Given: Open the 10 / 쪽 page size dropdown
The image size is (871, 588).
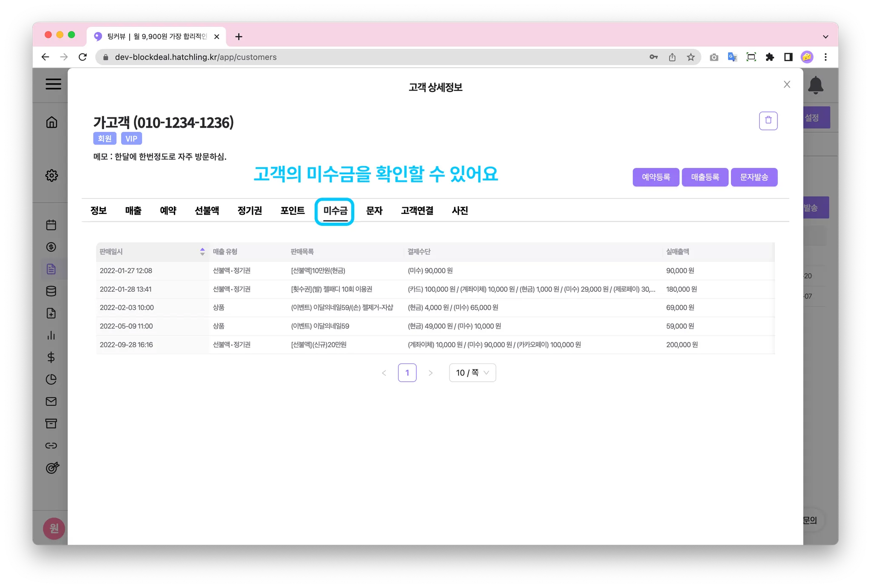Looking at the screenshot, I should [472, 373].
